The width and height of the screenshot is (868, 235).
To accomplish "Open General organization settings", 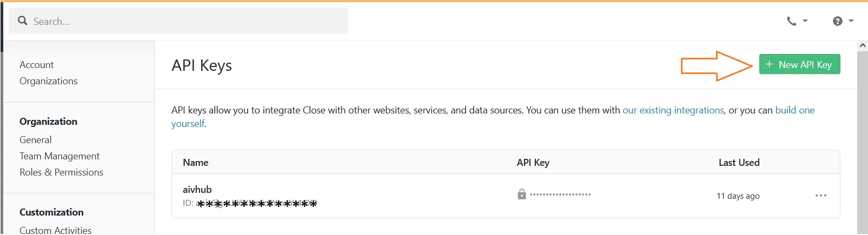I will pos(36,140).
